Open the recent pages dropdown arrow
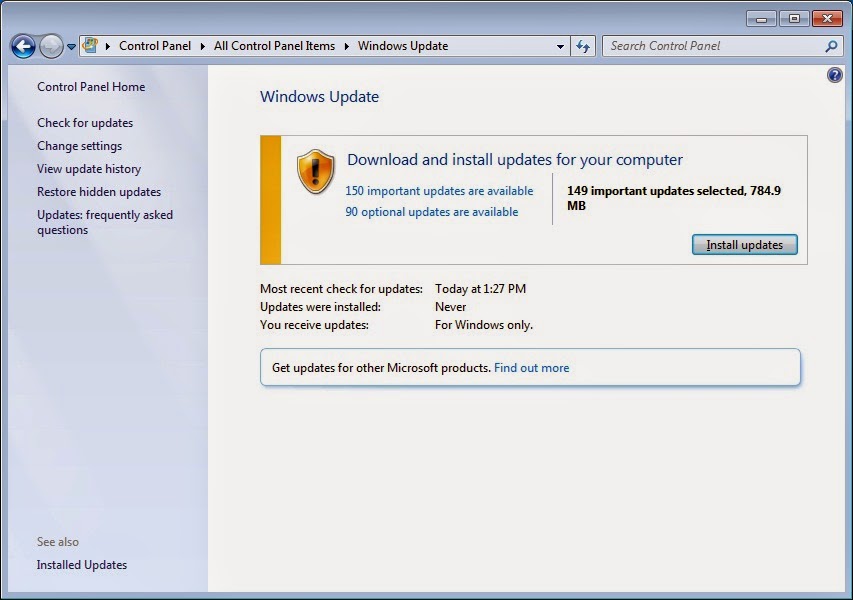This screenshot has width=853, height=600. tap(71, 47)
